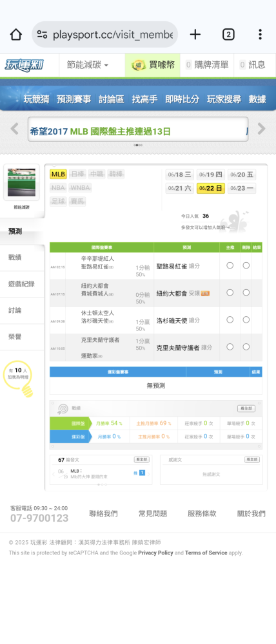Choose date 06/23 一
The height and width of the screenshot is (644, 276).
pyautogui.click(x=242, y=188)
